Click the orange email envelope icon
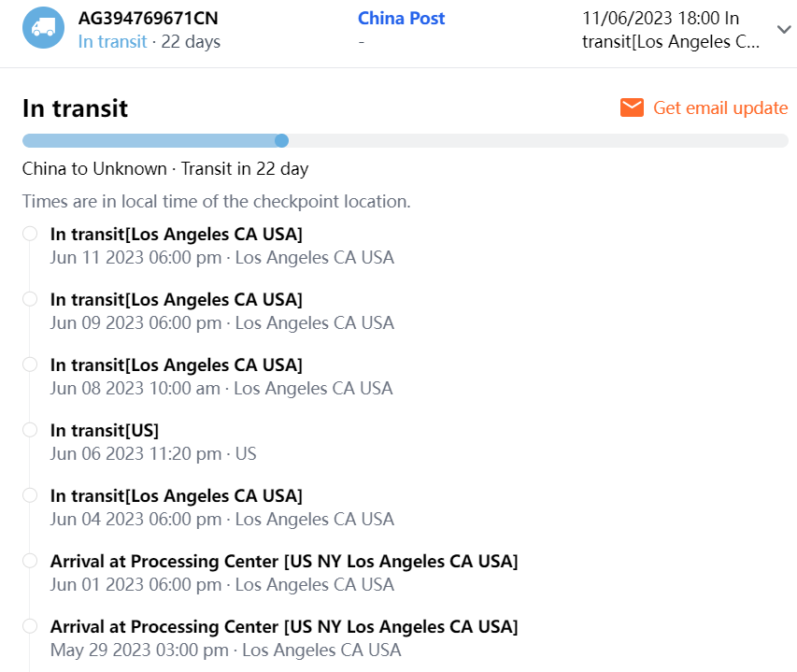This screenshot has width=797, height=672. [632, 107]
